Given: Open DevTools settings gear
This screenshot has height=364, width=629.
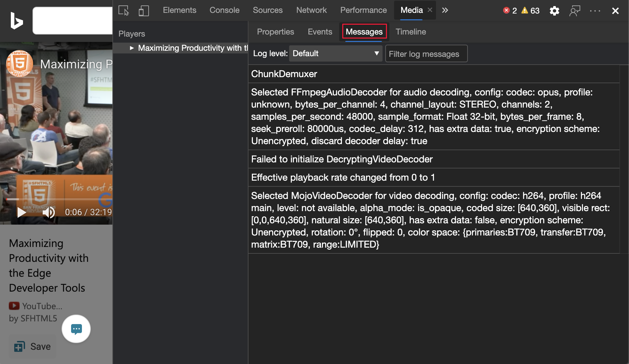Looking at the screenshot, I should tap(554, 11).
